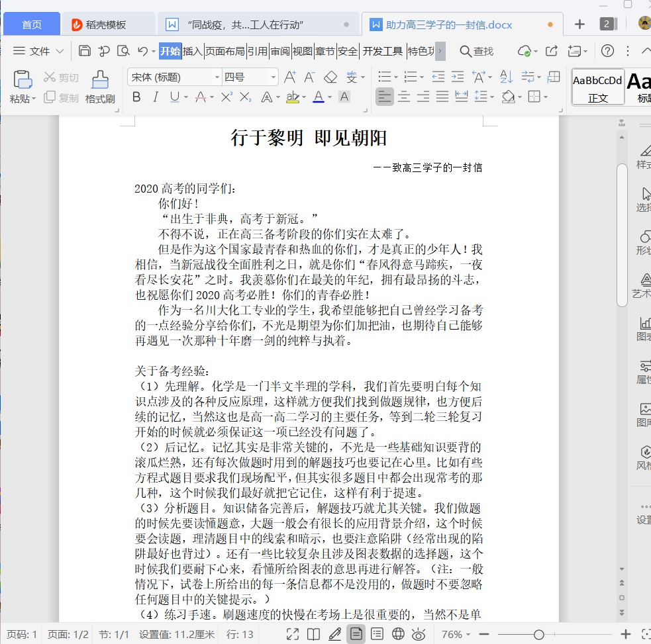The width and height of the screenshot is (651, 644).
Task: Toggle reading layout view in status bar
Action: click(x=314, y=634)
